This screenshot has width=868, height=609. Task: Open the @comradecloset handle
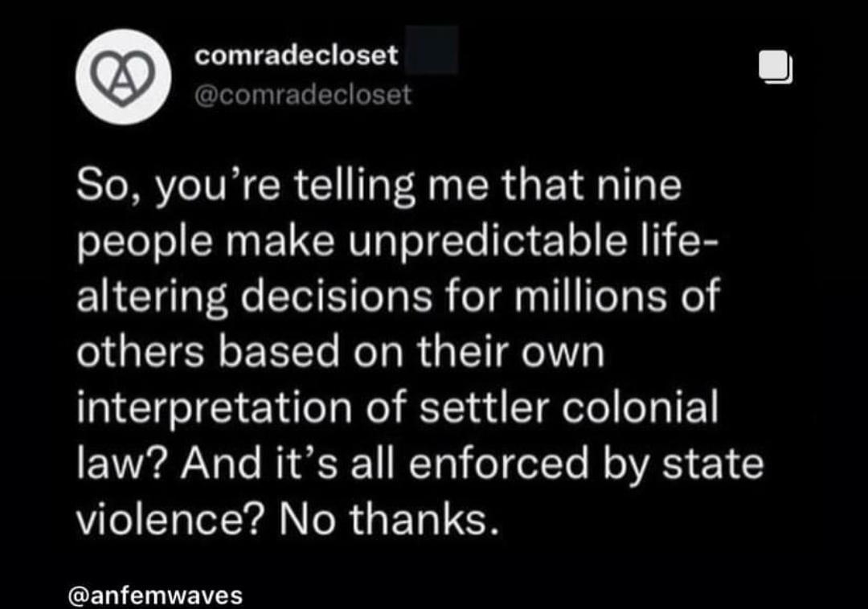pos(304,94)
